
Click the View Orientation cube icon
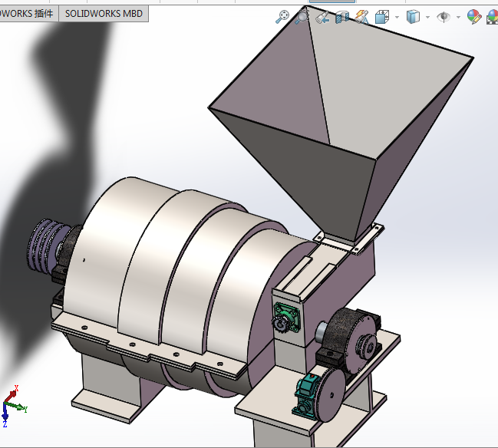click(382, 17)
